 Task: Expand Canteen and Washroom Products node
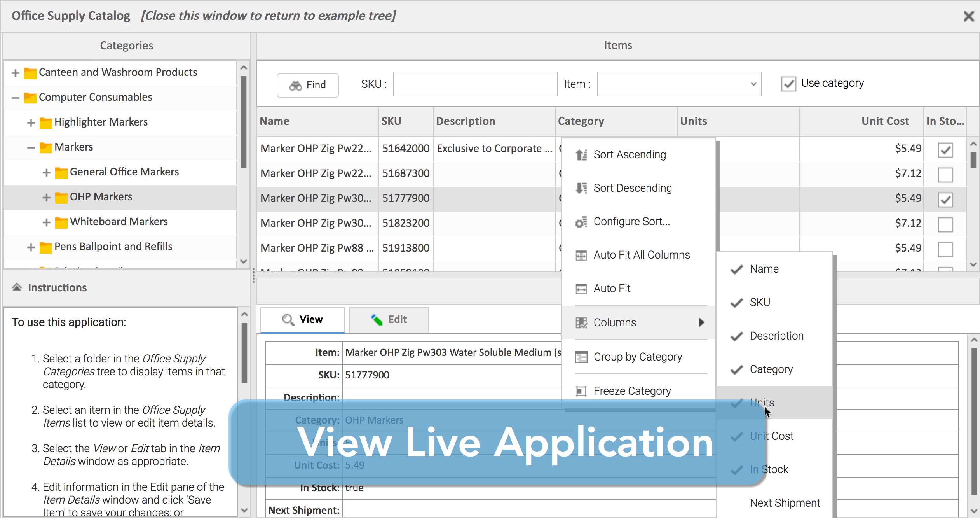tap(16, 73)
